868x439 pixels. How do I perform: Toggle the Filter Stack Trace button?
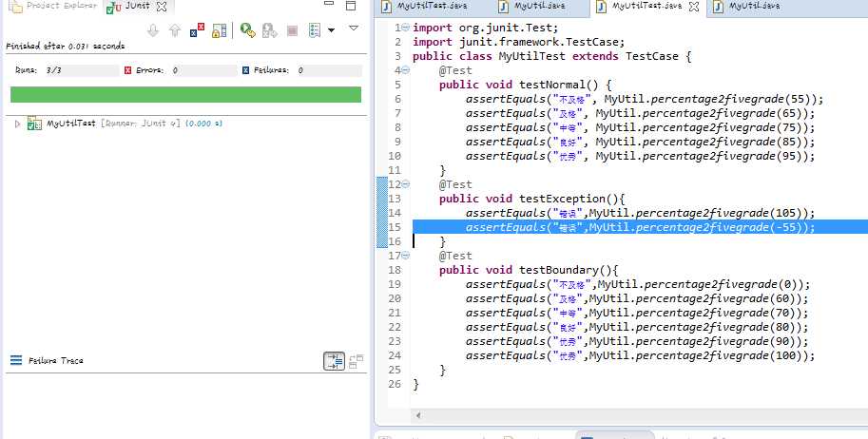pos(334,361)
